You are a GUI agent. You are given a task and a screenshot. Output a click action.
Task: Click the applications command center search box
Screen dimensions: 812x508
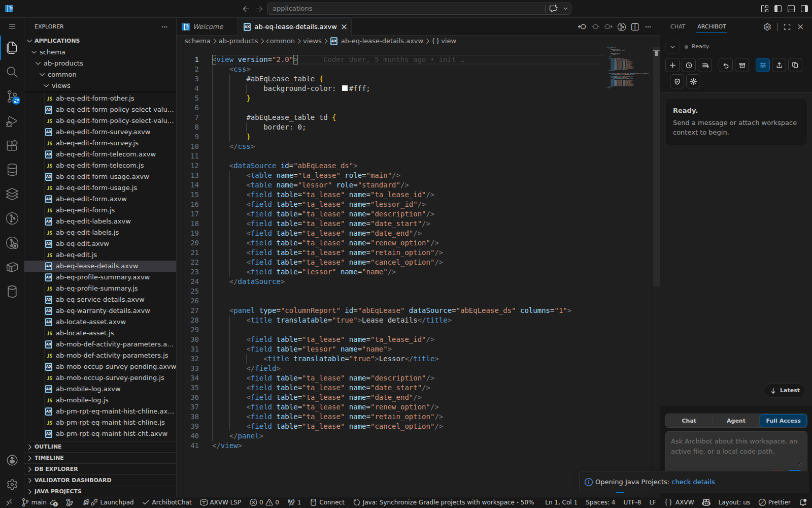[406, 8]
